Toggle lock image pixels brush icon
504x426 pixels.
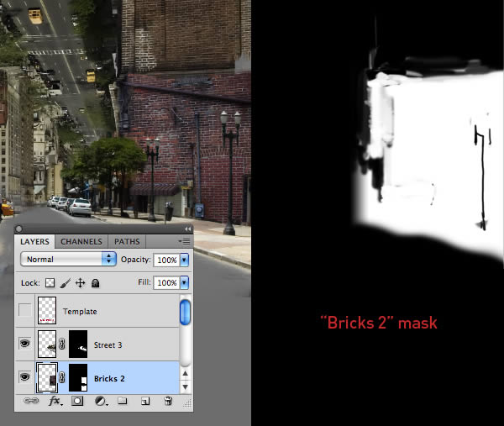(65, 283)
